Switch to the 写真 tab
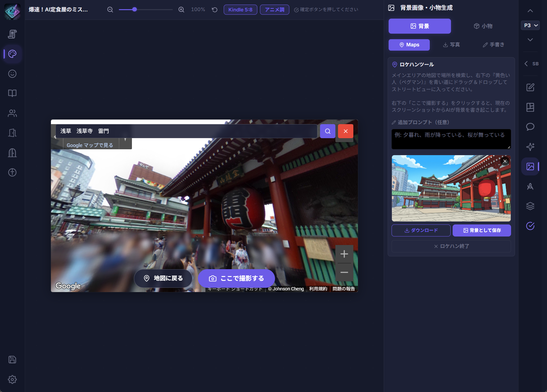 click(x=451, y=45)
